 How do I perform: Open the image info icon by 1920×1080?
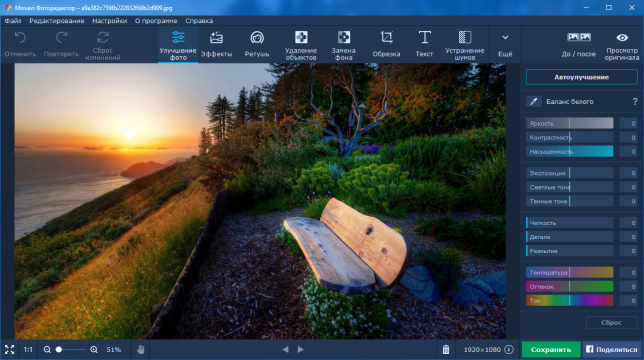point(509,349)
